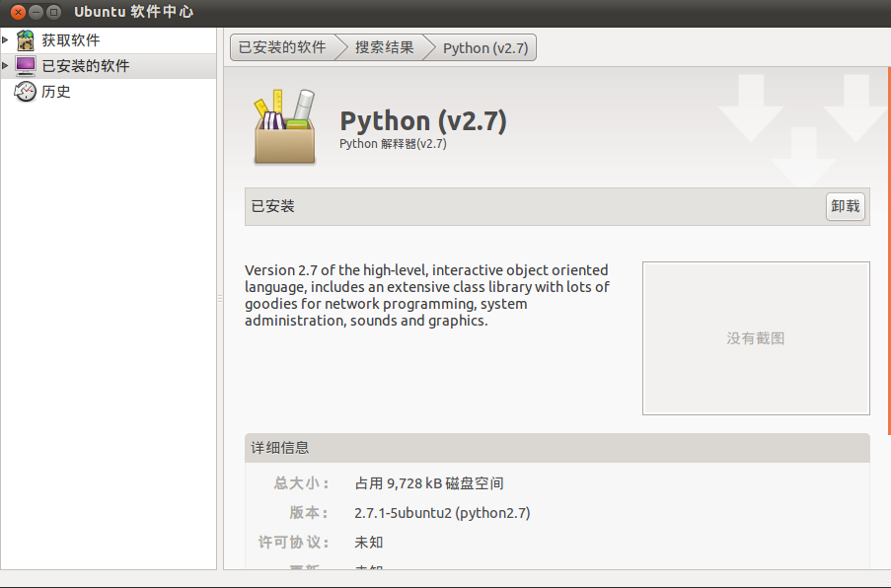
Task: Click the 'Python 解释器(v2.7)' subtitle
Action: (x=393, y=144)
